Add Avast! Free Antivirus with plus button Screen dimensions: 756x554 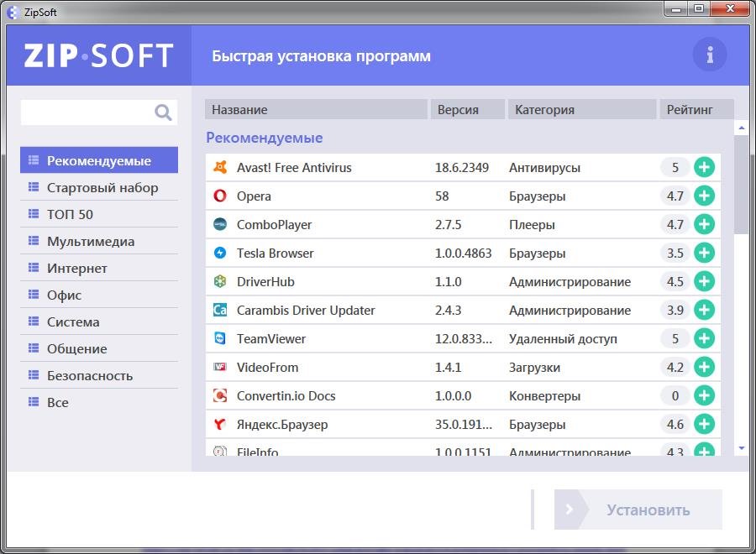click(x=704, y=167)
